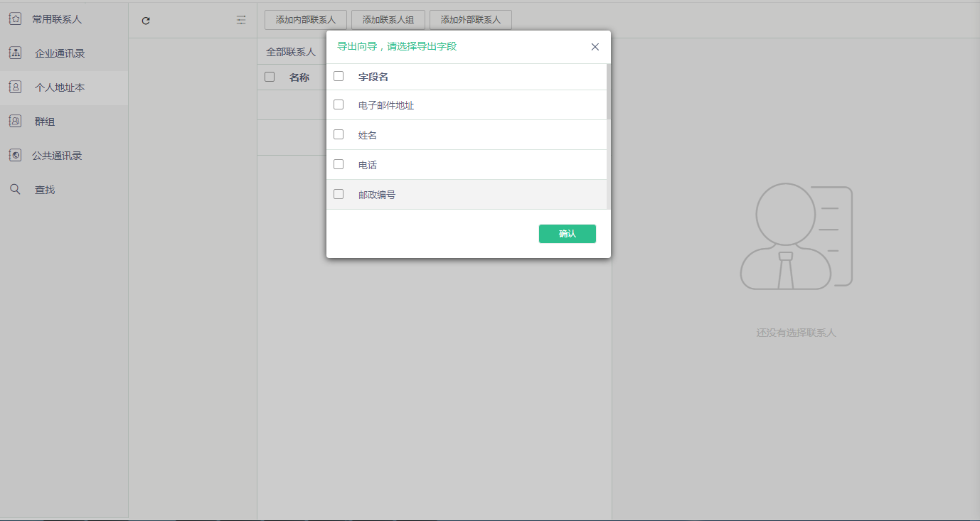Open the list filter settings icon

click(241, 21)
